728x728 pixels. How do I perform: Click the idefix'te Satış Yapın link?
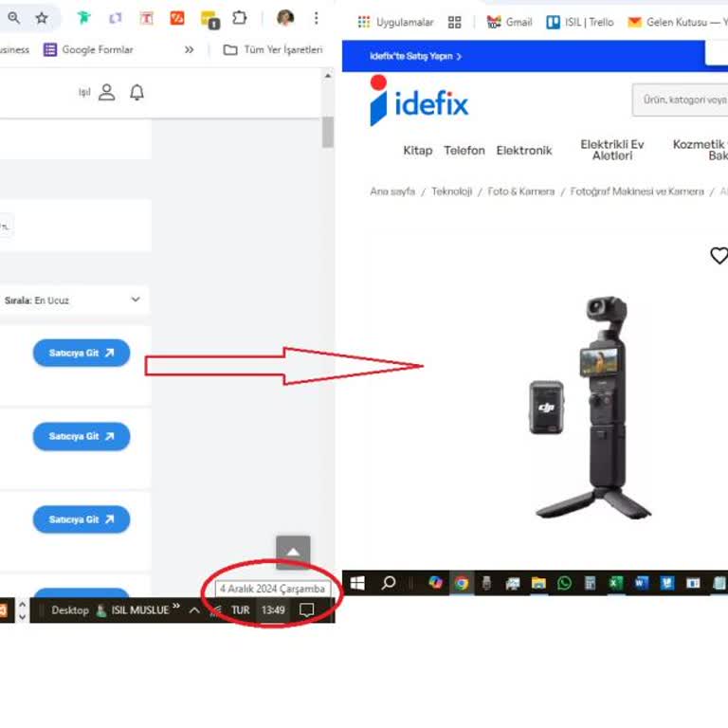tap(415, 56)
